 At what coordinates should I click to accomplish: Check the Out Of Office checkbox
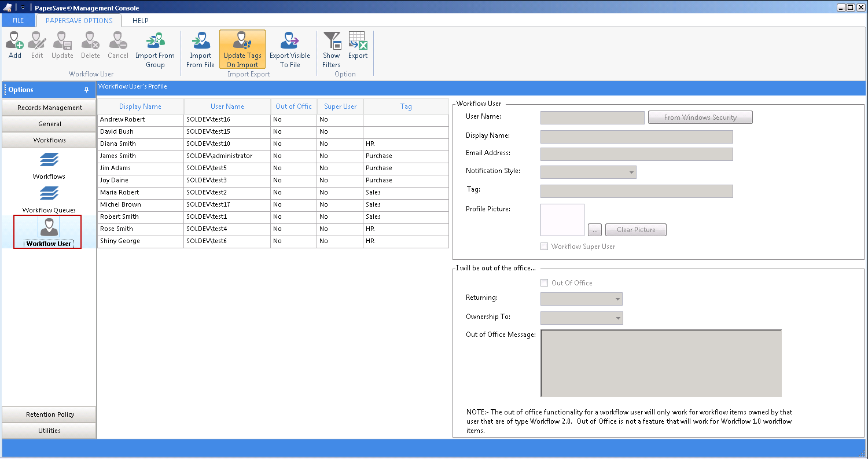tap(544, 283)
